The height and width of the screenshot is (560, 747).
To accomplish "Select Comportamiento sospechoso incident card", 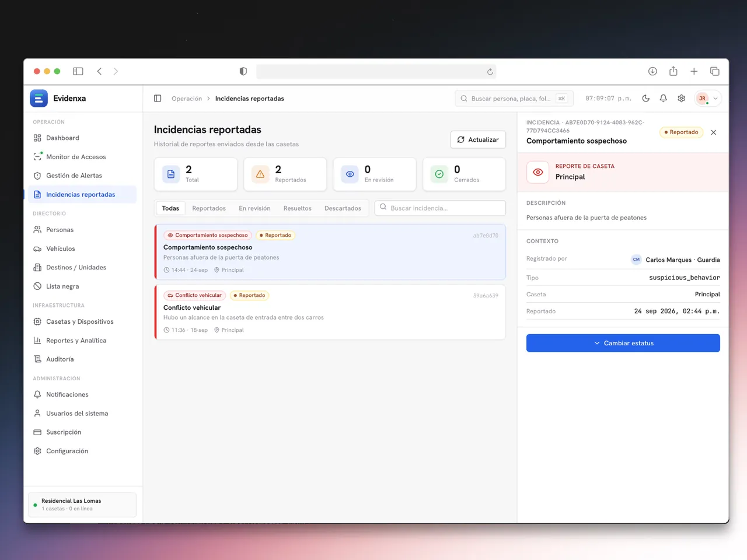I will (330, 252).
